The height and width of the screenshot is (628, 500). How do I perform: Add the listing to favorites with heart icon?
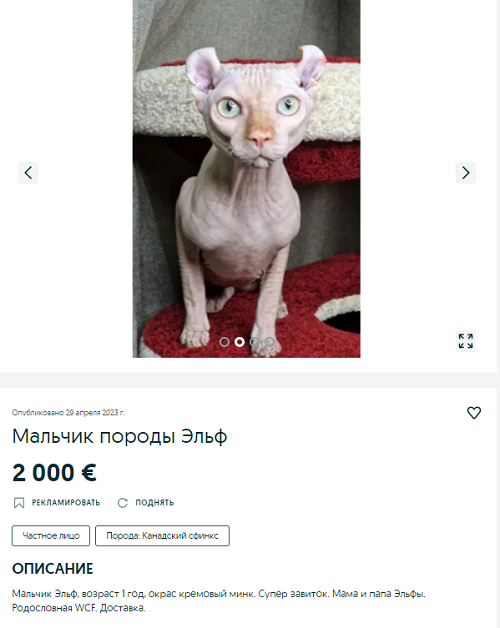[474, 413]
